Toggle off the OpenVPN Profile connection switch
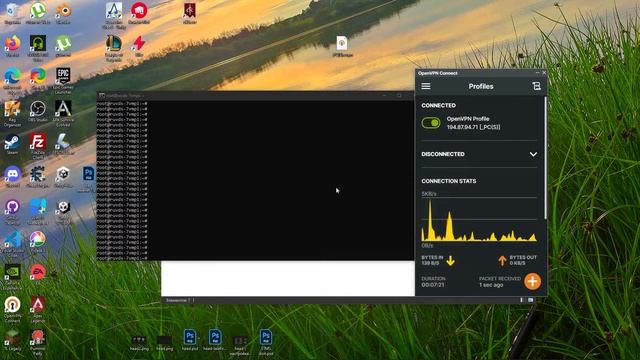Screen dimensions: 640x360 [x=431, y=123]
